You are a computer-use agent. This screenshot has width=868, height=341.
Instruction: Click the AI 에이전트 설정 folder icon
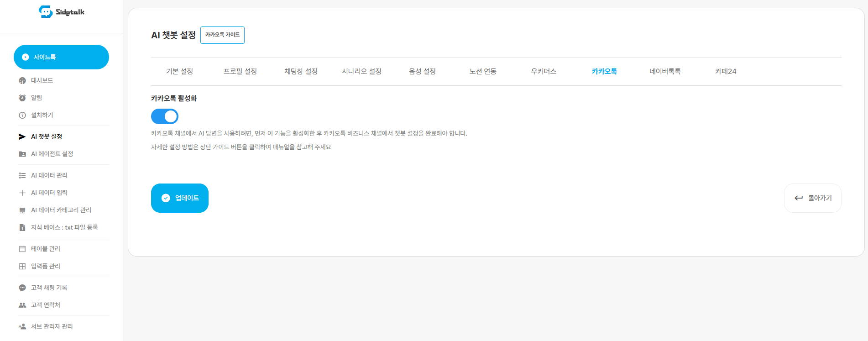click(x=22, y=154)
